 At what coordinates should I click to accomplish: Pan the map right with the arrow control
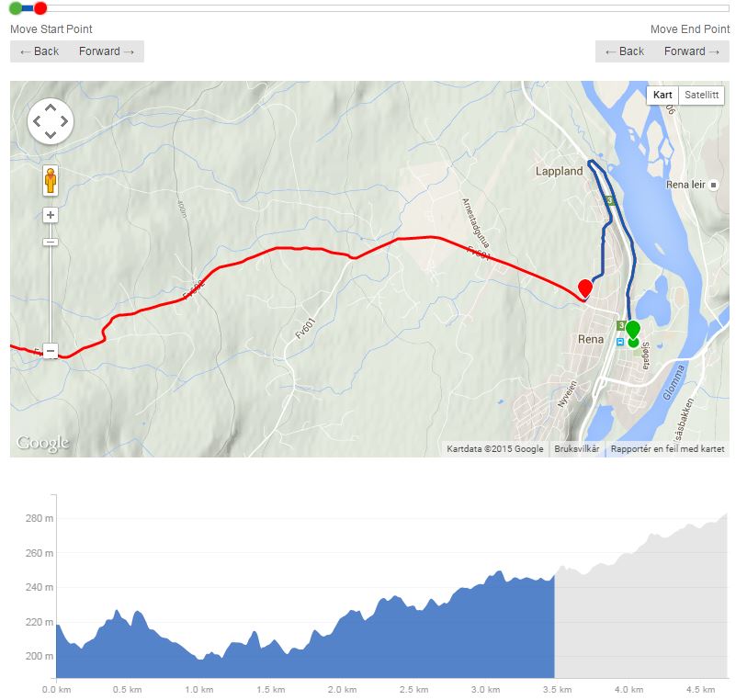coord(64,121)
